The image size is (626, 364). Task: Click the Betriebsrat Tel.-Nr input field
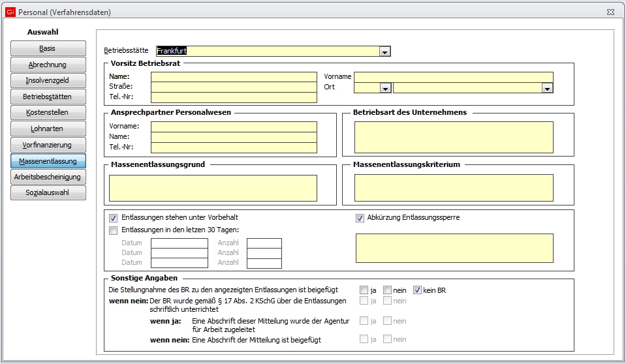(x=234, y=97)
